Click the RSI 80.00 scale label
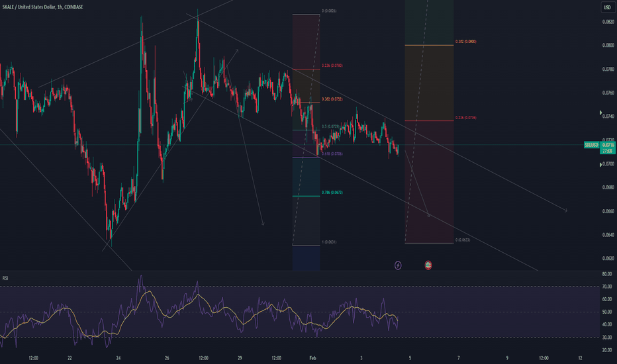 607,274
